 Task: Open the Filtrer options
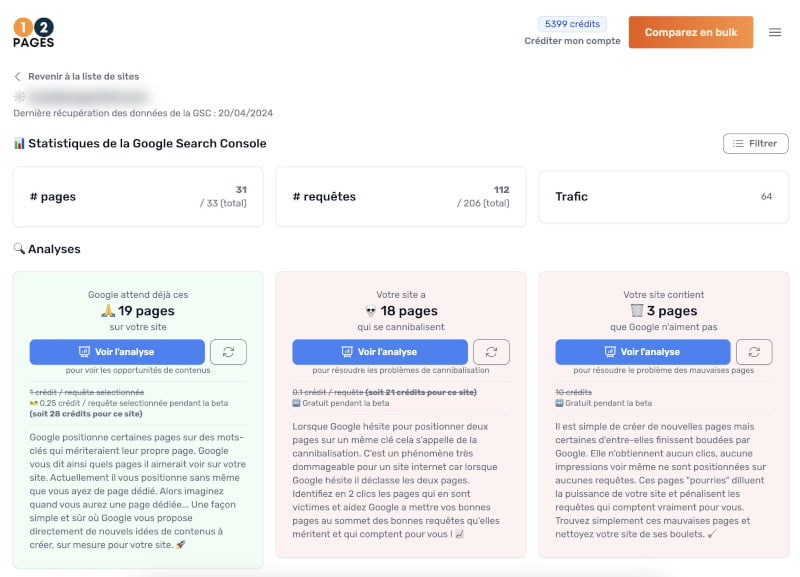tap(755, 144)
